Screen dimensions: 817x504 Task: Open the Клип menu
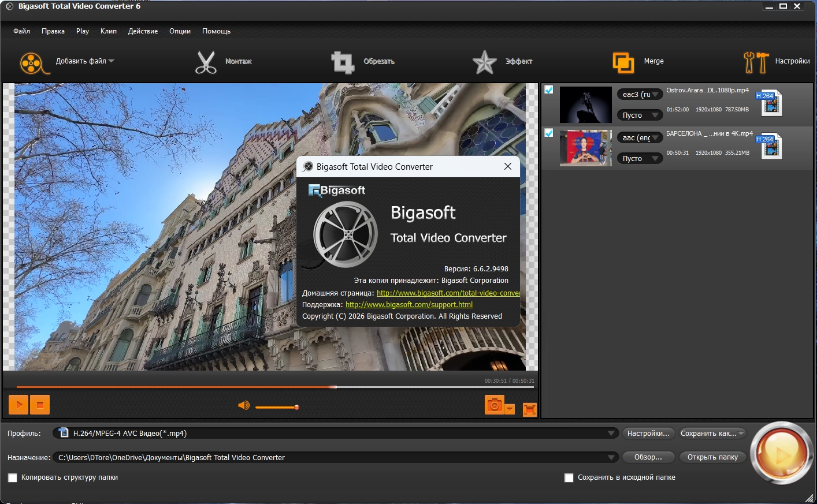[109, 31]
